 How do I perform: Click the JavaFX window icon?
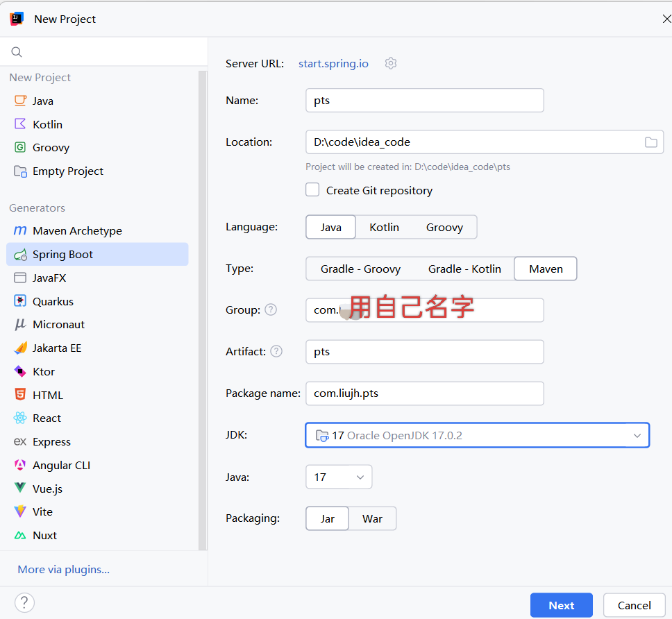click(x=20, y=278)
